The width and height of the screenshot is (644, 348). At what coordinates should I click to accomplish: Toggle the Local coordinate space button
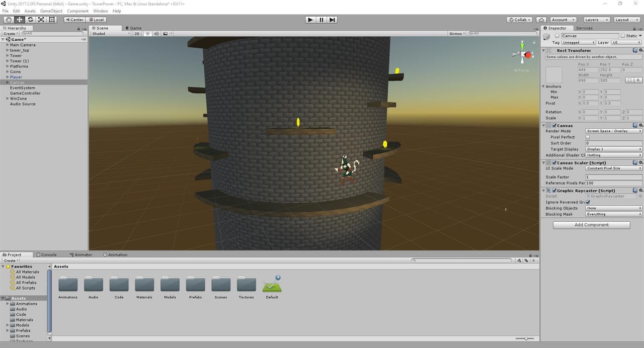(96, 20)
